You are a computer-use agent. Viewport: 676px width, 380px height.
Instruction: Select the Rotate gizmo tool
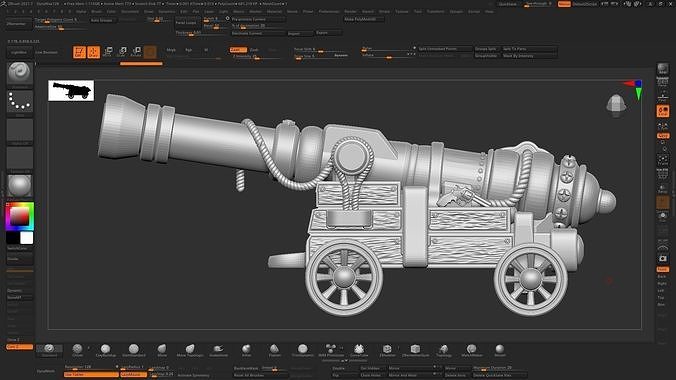[136, 52]
